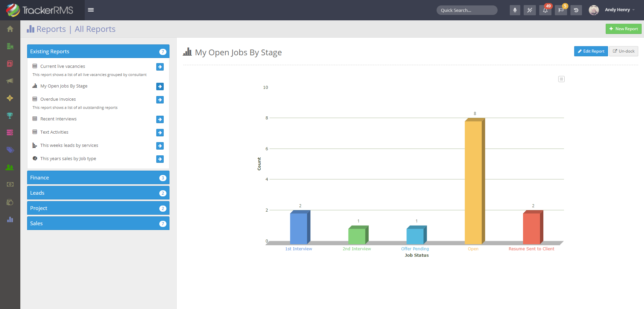Open the coins stack sidebar icon
The height and width of the screenshot is (309, 644).
click(10, 202)
